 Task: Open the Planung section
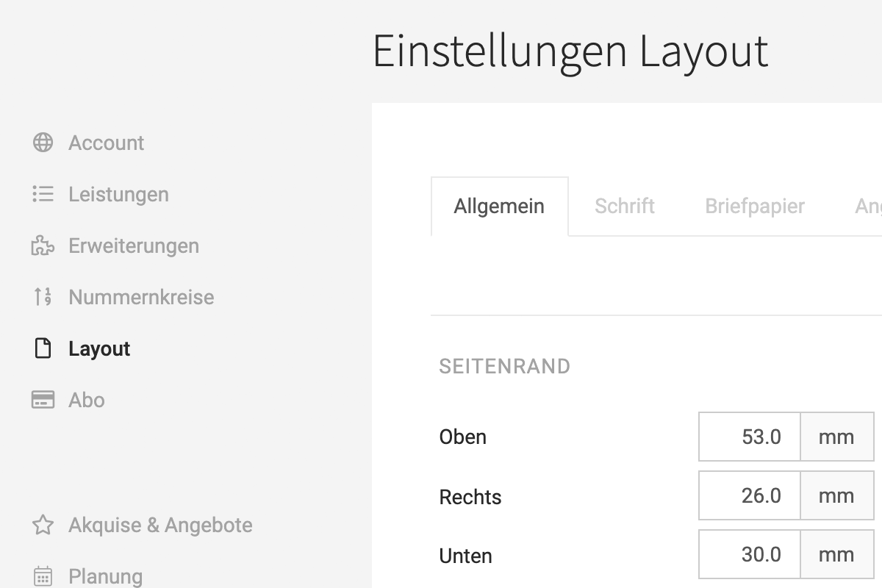pos(105,576)
